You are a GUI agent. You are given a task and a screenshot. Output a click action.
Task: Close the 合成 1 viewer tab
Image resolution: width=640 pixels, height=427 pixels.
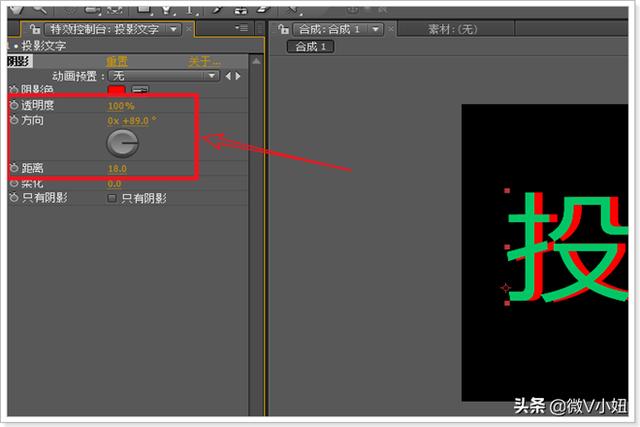coord(390,29)
